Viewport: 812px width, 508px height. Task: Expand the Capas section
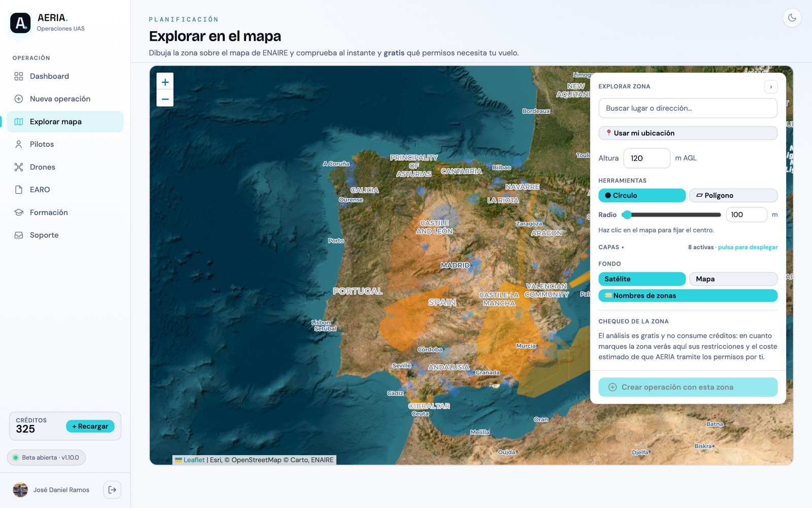pyautogui.click(x=611, y=247)
